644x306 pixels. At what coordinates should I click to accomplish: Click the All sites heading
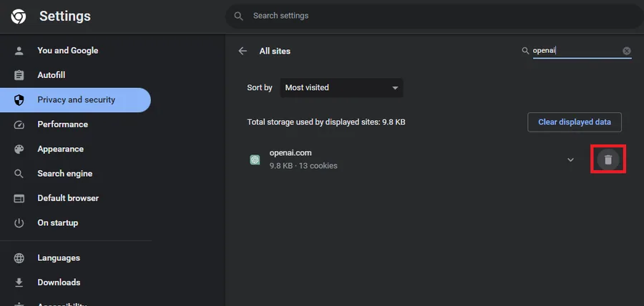tap(275, 51)
